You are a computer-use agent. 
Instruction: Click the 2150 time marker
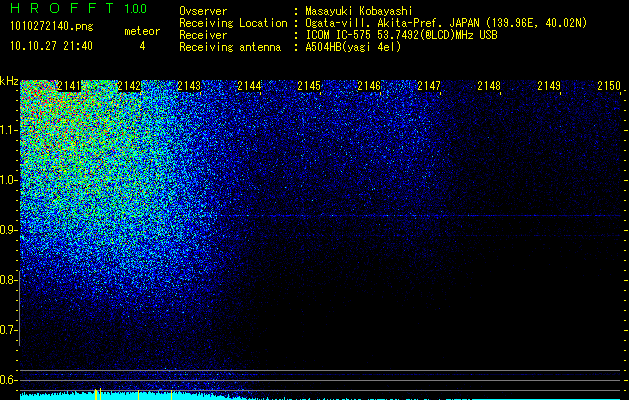pos(609,86)
